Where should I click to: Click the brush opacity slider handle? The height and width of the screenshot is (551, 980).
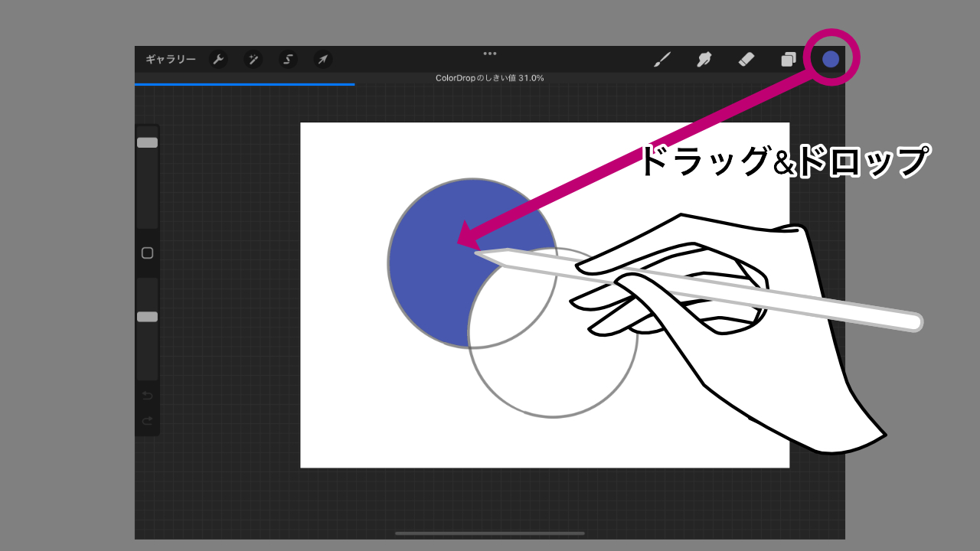pyautogui.click(x=147, y=317)
